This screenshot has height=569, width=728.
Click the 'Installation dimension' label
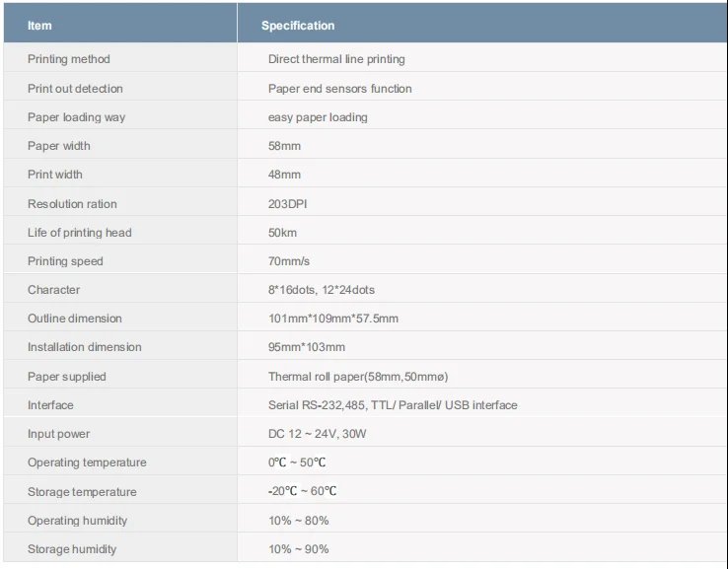pyautogui.click(x=84, y=347)
